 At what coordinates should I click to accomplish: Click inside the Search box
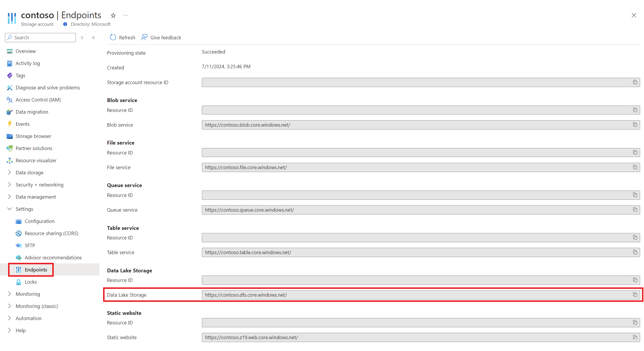[40, 37]
